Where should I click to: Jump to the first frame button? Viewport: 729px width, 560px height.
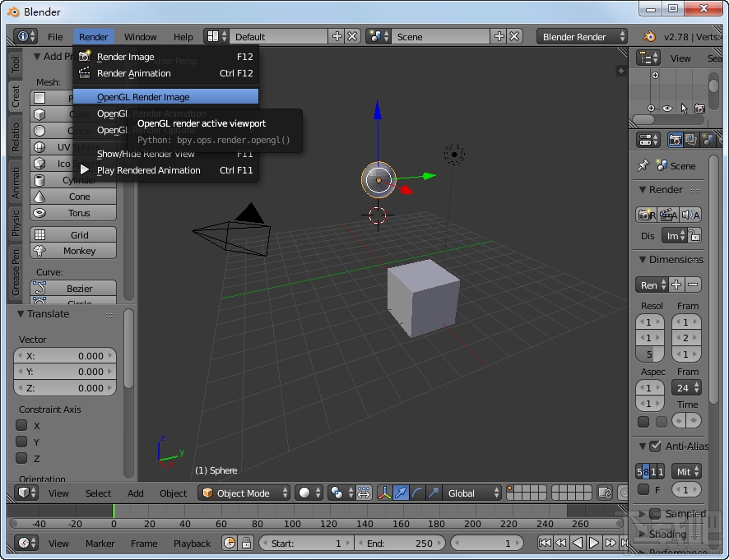[x=545, y=543]
